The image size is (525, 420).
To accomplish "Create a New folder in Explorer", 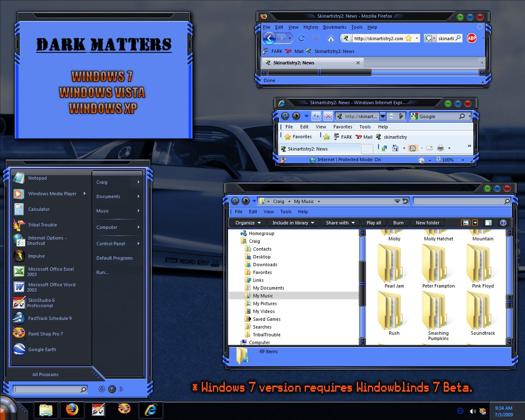I will point(427,223).
